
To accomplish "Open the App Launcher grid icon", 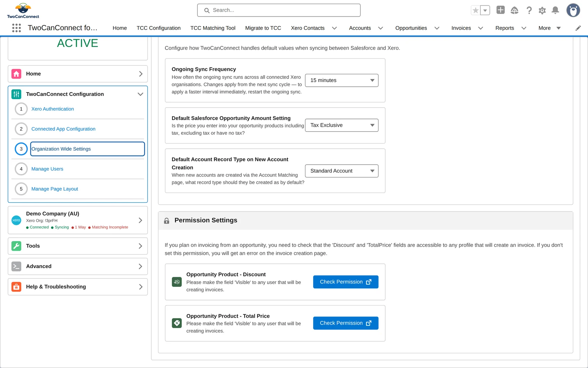I will (17, 28).
